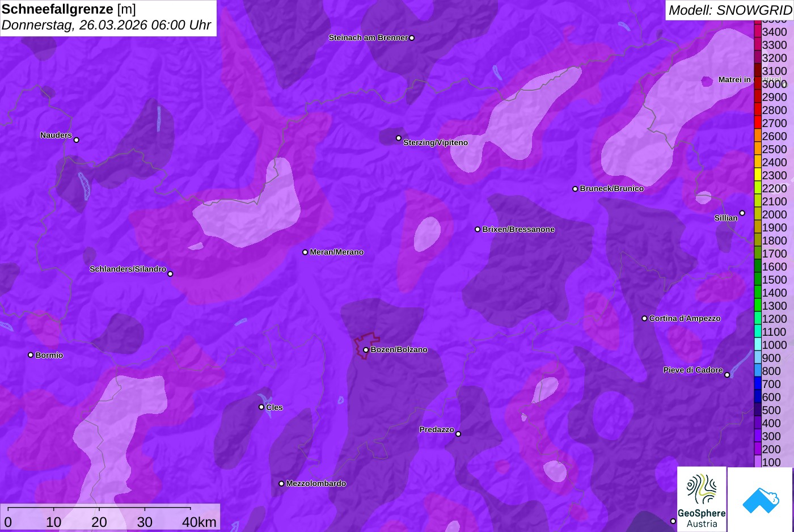Click the Cortina d'Ampezzo label text
Viewport: 794px width, 532px height.
(685, 319)
